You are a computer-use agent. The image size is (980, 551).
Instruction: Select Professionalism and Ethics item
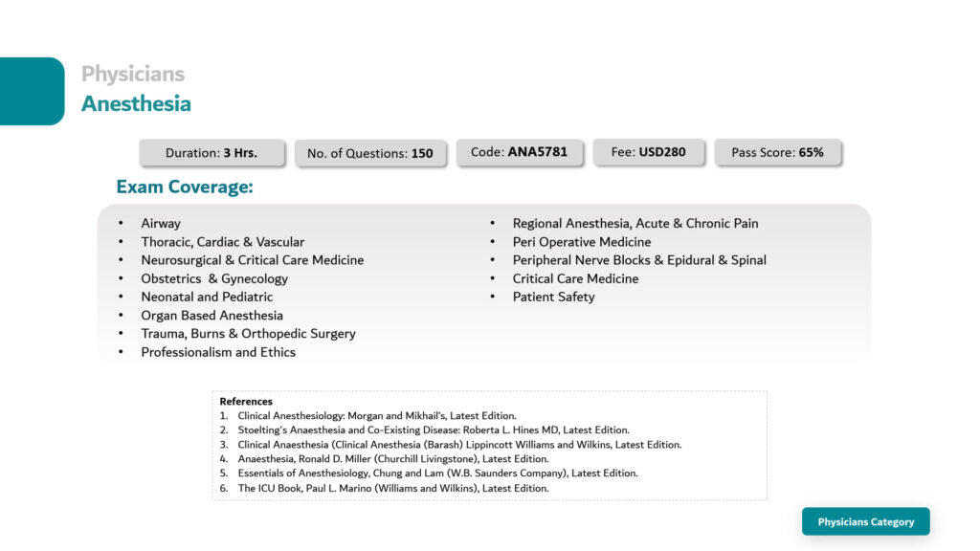coord(218,352)
